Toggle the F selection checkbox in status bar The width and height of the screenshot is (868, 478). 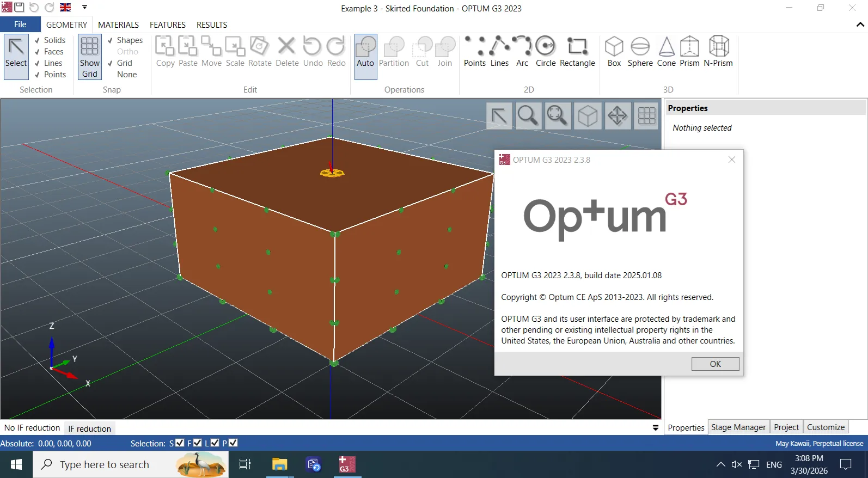point(198,443)
